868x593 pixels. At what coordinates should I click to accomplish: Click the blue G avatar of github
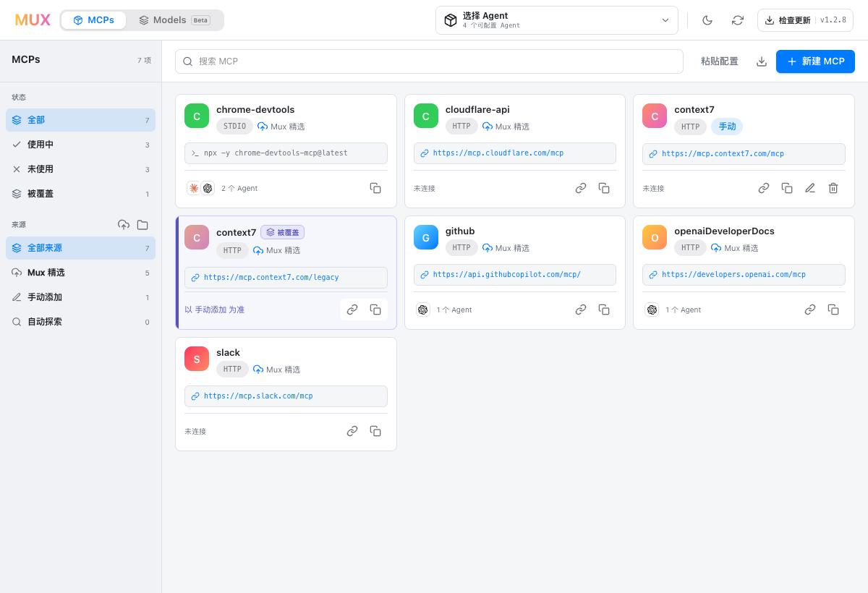[426, 237]
